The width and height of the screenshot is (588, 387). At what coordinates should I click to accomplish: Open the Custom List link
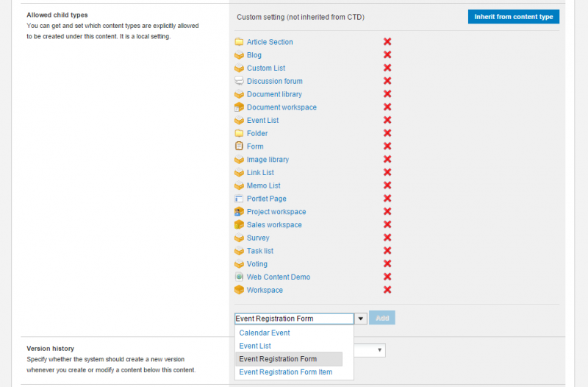click(x=266, y=68)
